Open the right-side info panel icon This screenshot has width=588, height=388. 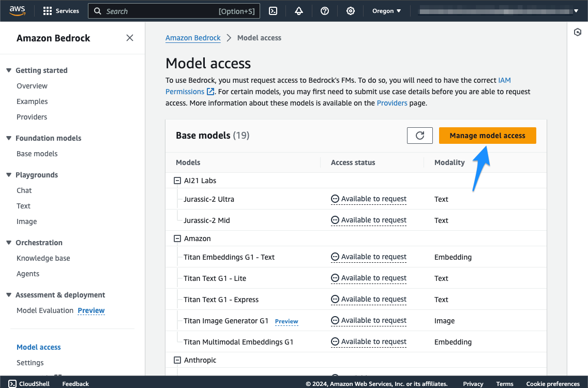[578, 32]
